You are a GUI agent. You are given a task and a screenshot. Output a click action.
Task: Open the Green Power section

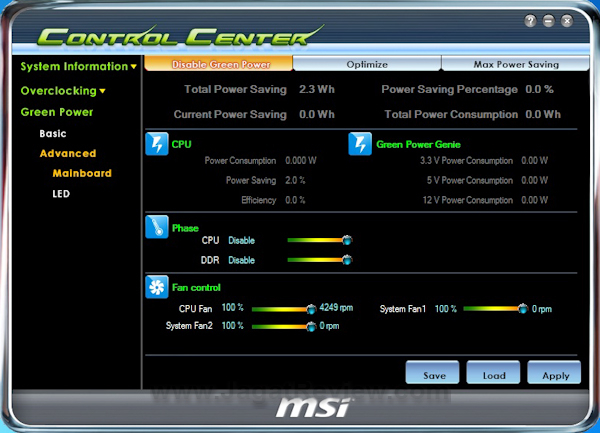coord(57,112)
